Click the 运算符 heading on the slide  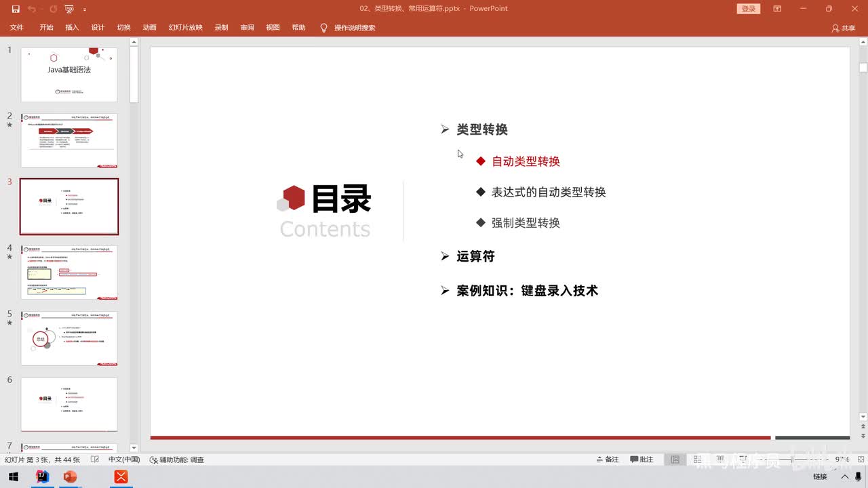click(475, 256)
